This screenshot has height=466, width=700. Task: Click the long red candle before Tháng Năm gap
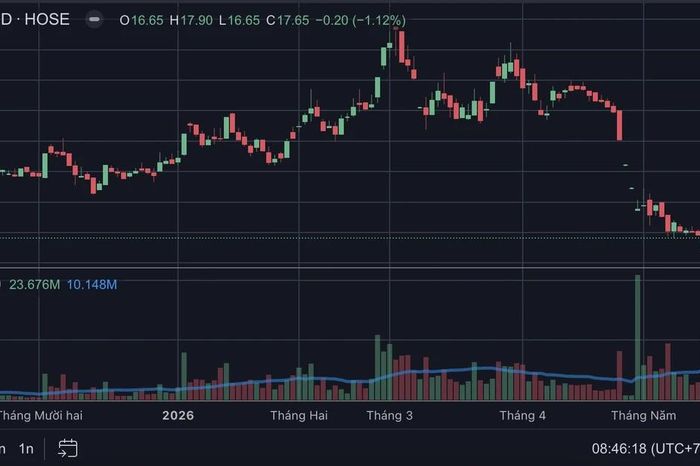(619, 125)
